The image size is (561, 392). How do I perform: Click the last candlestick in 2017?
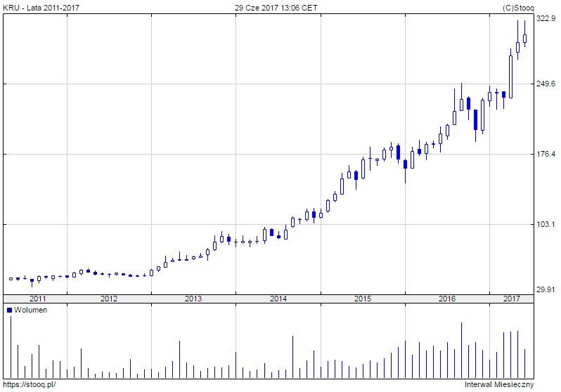pyautogui.click(x=524, y=39)
